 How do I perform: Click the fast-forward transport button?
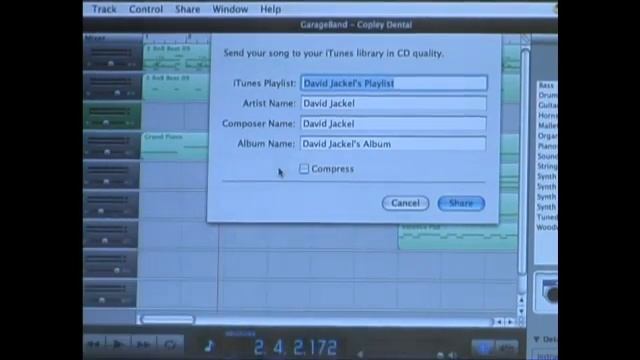coord(143,345)
